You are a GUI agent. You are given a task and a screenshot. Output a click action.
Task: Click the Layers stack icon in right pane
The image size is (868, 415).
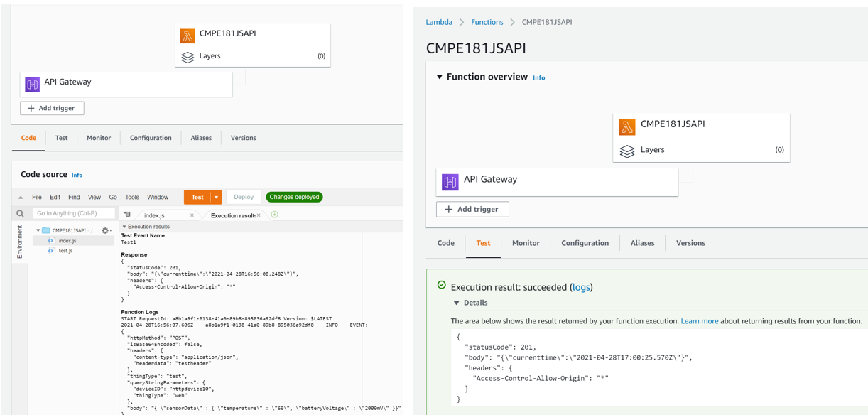(626, 151)
